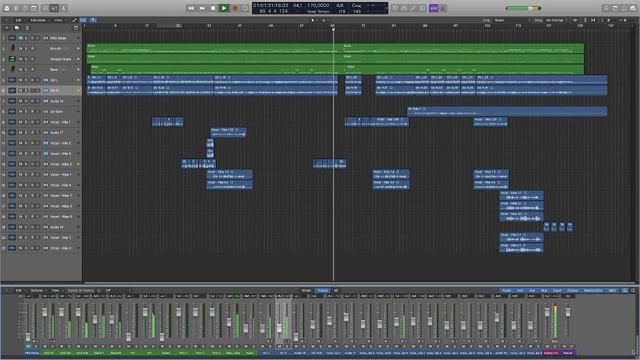
Task: Toggle mixer Master/VCA filter button
Action: point(593,291)
